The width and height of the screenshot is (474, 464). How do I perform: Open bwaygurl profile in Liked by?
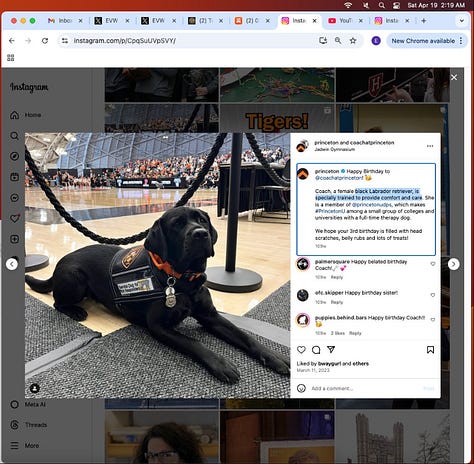pyautogui.click(x=329, y=364)
